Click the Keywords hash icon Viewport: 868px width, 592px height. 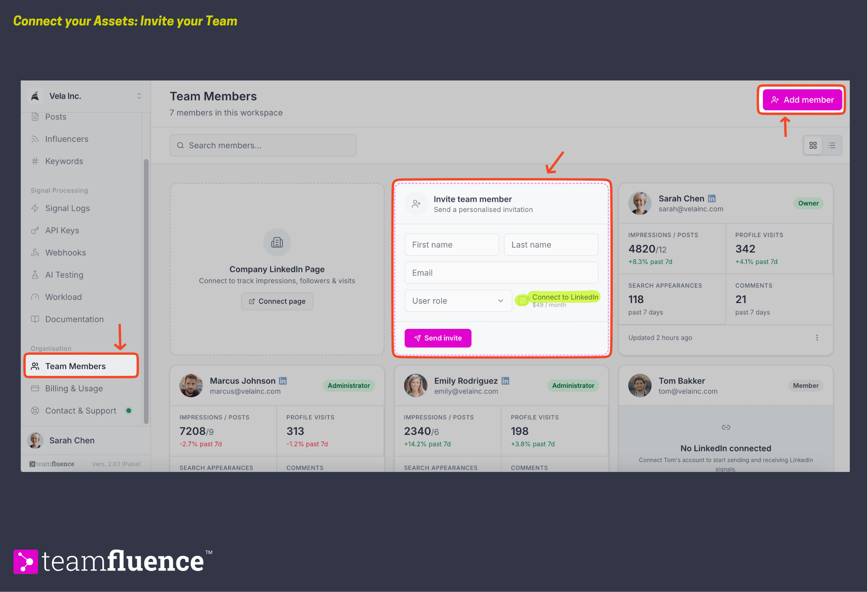click(35, 161)
